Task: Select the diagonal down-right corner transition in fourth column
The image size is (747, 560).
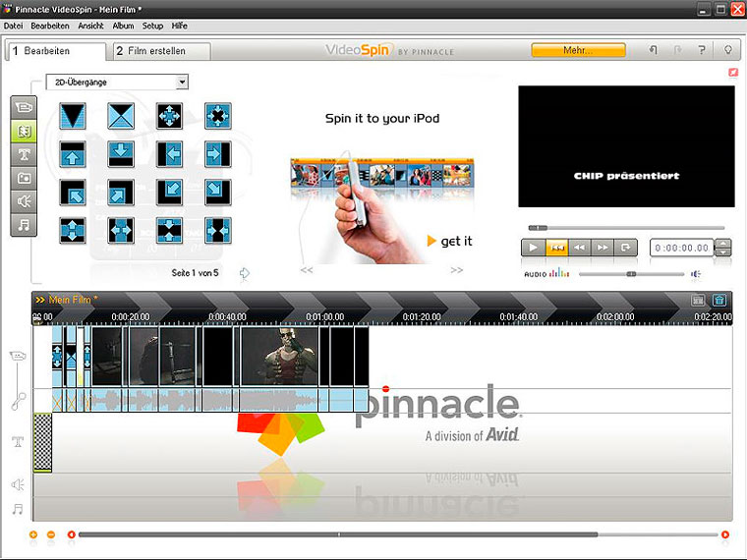Action: [218, 192]
